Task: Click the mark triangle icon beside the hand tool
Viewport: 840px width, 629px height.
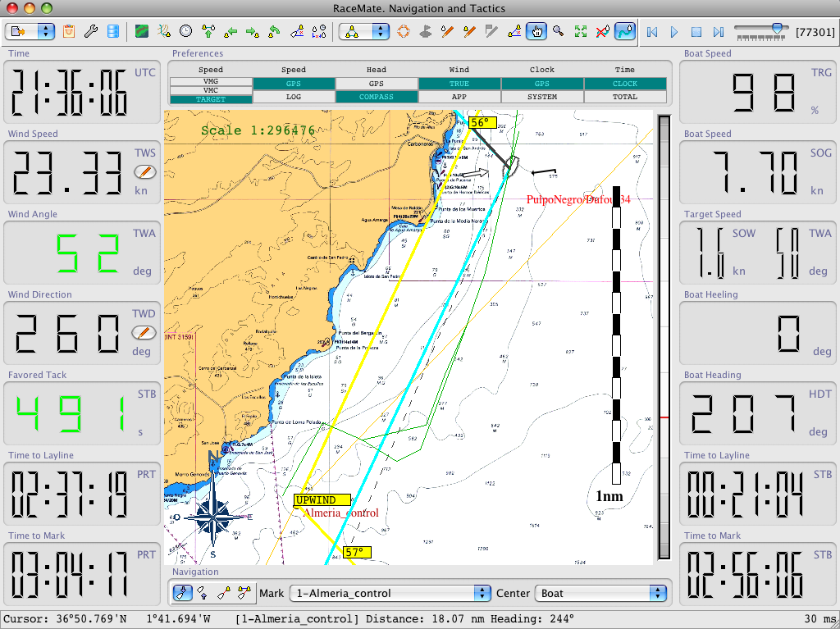Action: point(514,32)
